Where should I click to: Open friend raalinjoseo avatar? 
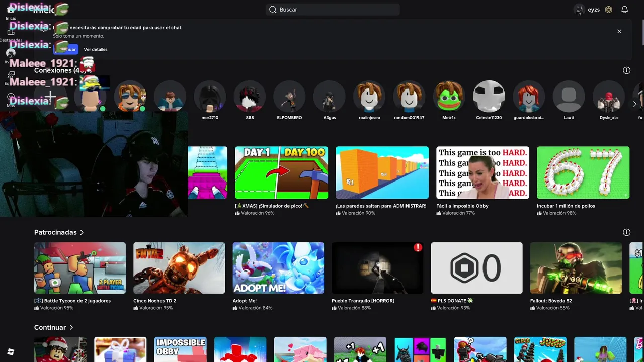click(x=369, y=97)
